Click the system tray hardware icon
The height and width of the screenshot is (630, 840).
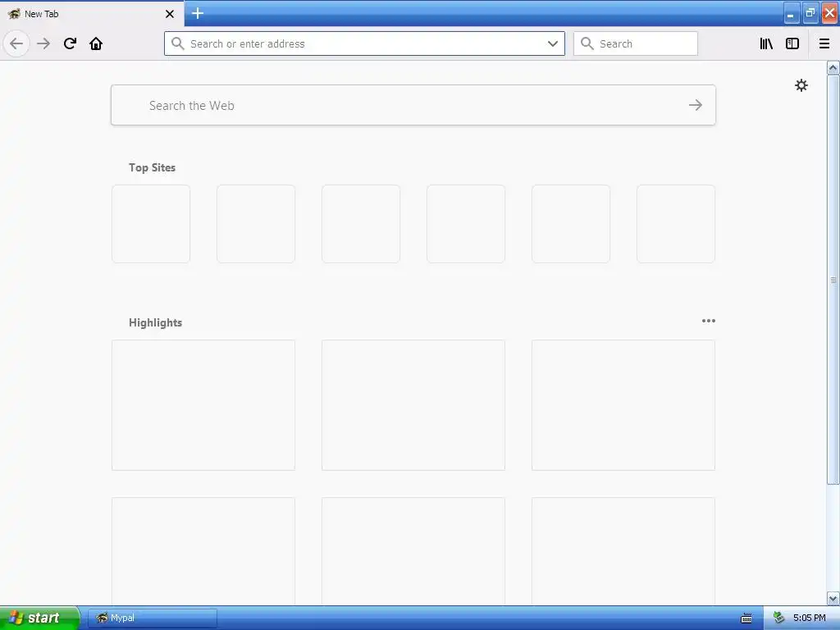point(779,618)
